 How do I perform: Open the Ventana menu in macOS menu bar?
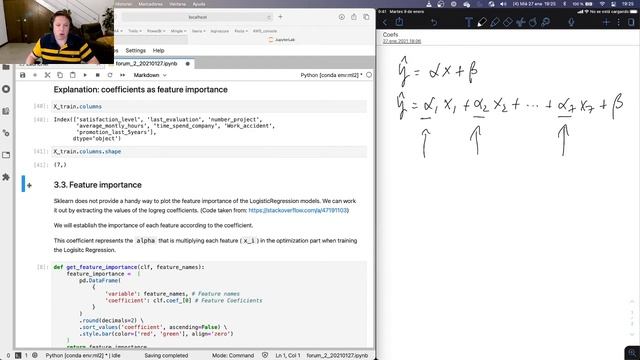point(177,4)
